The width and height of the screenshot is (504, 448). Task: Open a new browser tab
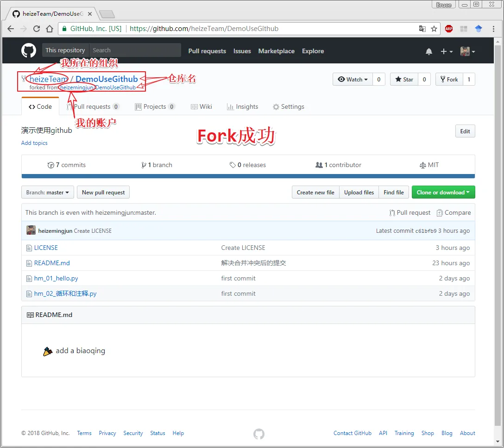coord(107,14)
